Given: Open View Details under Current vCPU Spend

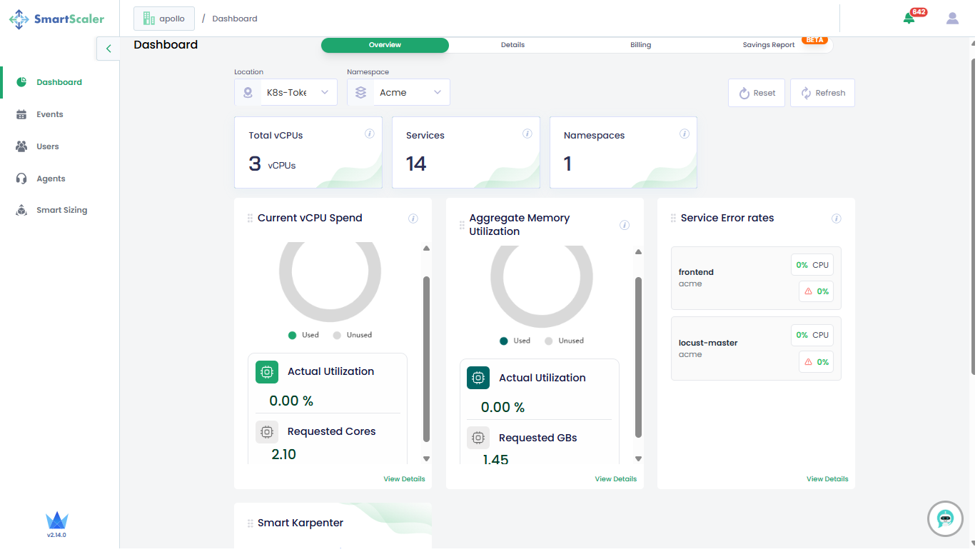Looking at the screenshot, I should 404,479.
